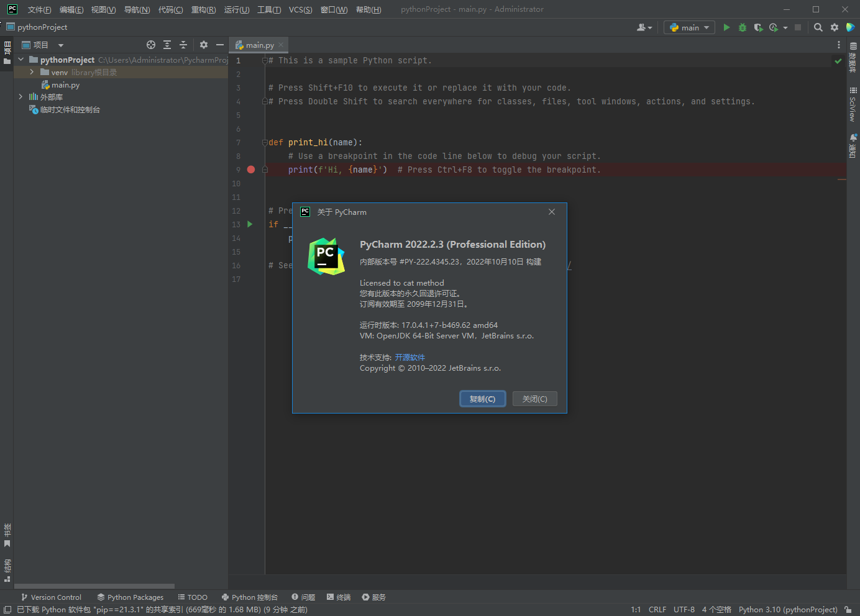Image resolution: width=860 pixels, height=616 pixels.
Task: Run main.py with the green play icon
Action: pos(726,27)
